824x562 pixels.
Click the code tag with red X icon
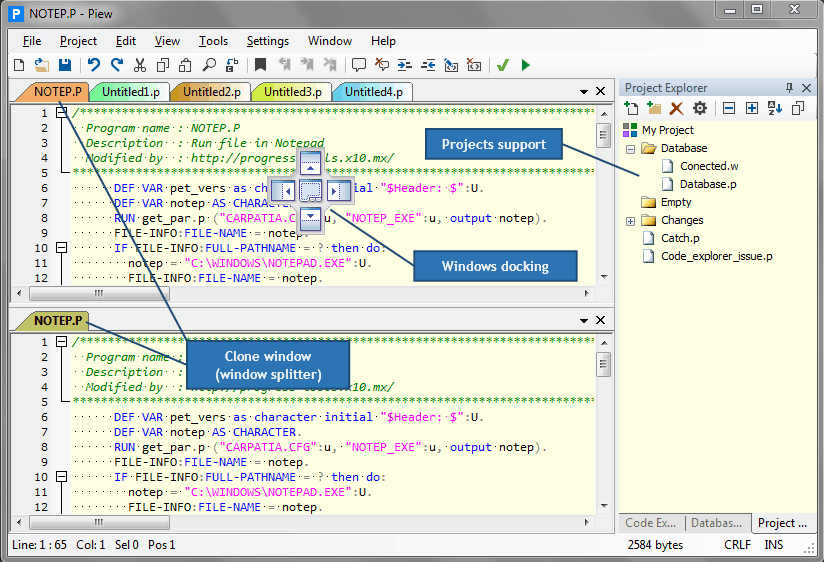coord(474,65)
